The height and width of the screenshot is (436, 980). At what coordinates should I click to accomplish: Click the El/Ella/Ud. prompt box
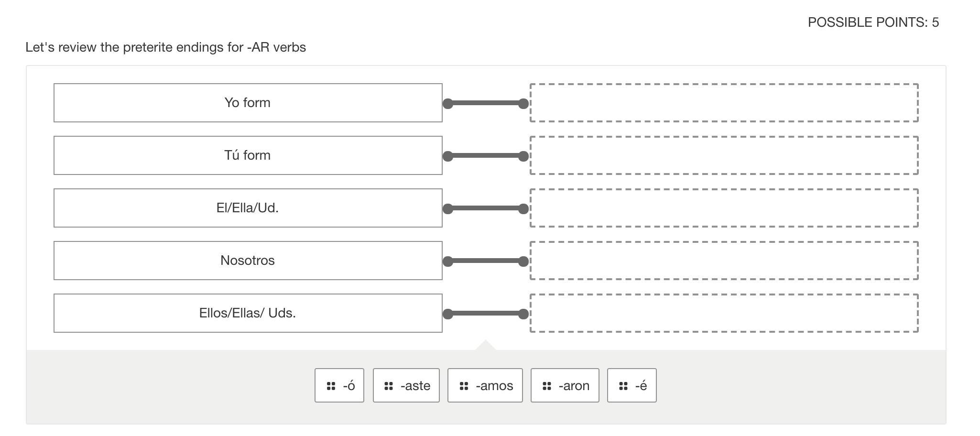(x=248, y=208)
